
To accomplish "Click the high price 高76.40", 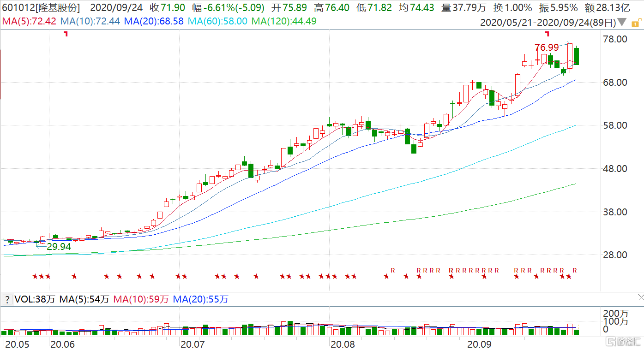I will (x=331, y=8).
